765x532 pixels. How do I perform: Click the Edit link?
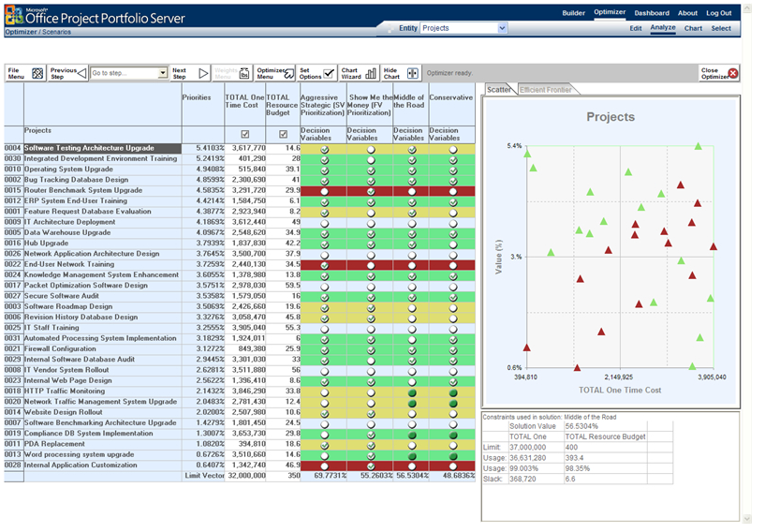click(635, 28)
